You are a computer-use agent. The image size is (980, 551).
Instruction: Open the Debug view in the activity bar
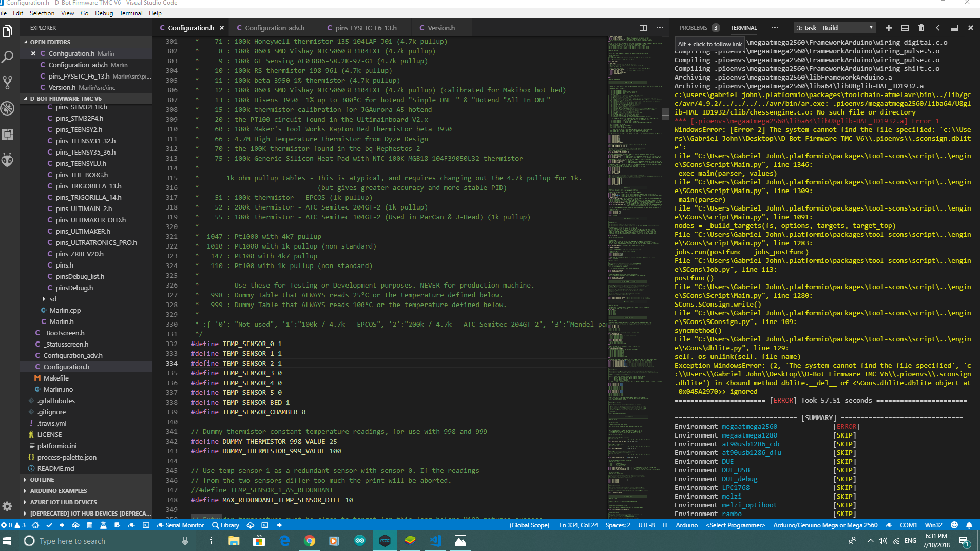tap(8, 108)
